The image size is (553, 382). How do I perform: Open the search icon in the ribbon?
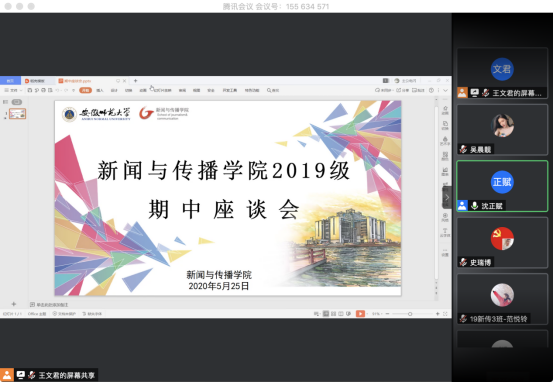tap(273, 90)
